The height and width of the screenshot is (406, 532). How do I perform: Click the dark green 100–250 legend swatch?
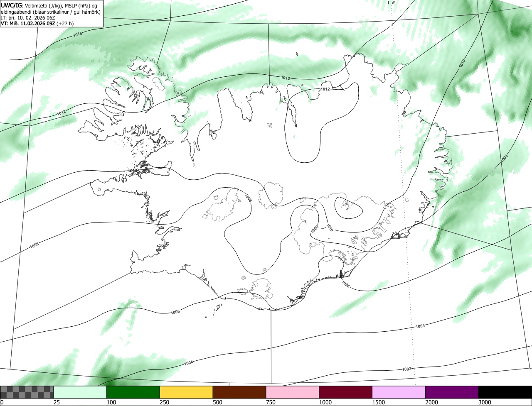point(133,392)
